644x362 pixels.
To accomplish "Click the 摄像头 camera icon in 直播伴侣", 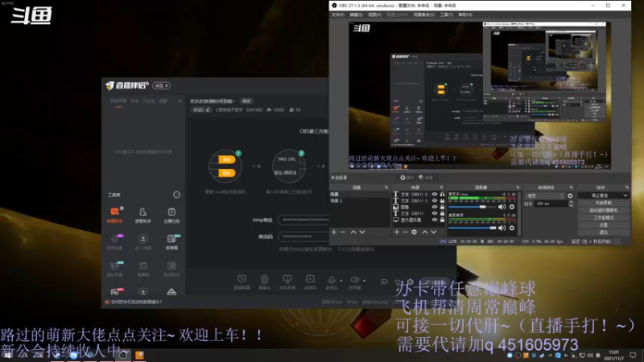I will (265, 282).
